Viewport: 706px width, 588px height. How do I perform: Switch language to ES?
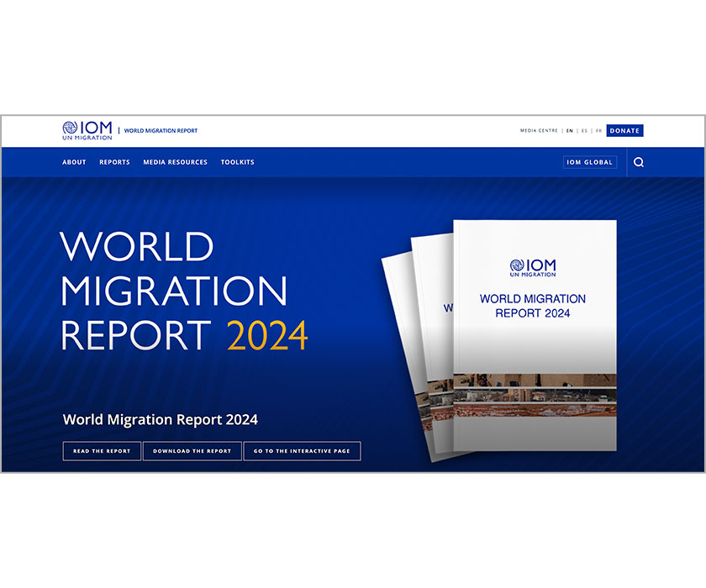click(584, 130)
